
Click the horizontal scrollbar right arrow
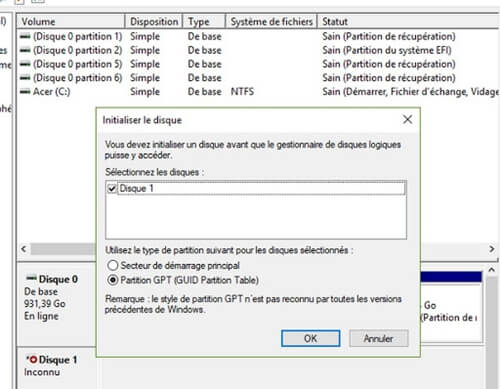tap(491, 249)
